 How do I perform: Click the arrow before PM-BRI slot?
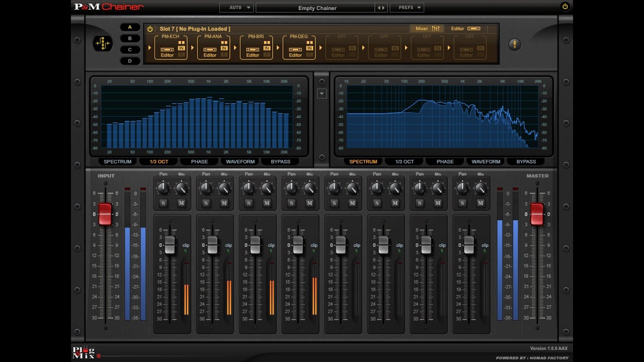click(x=235, y=48)
